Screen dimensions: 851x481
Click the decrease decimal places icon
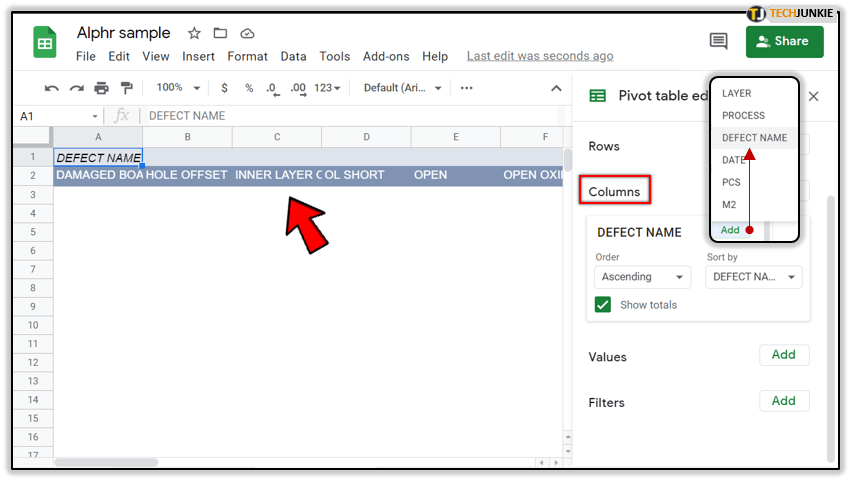tap(273, 88)
